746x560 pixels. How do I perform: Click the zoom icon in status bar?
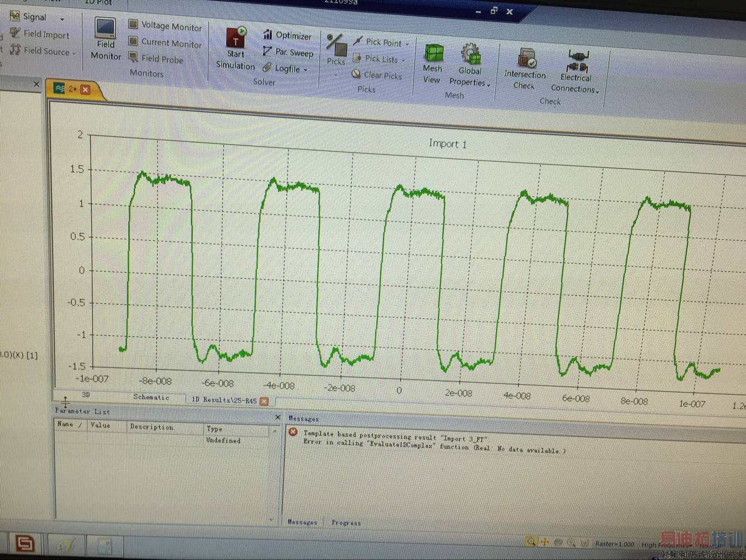pos(531,541)
